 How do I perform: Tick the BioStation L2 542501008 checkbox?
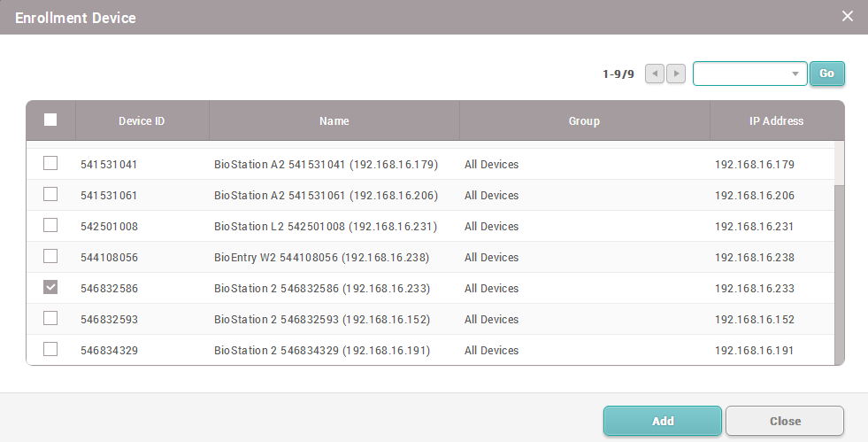click(x=50, y=226)
